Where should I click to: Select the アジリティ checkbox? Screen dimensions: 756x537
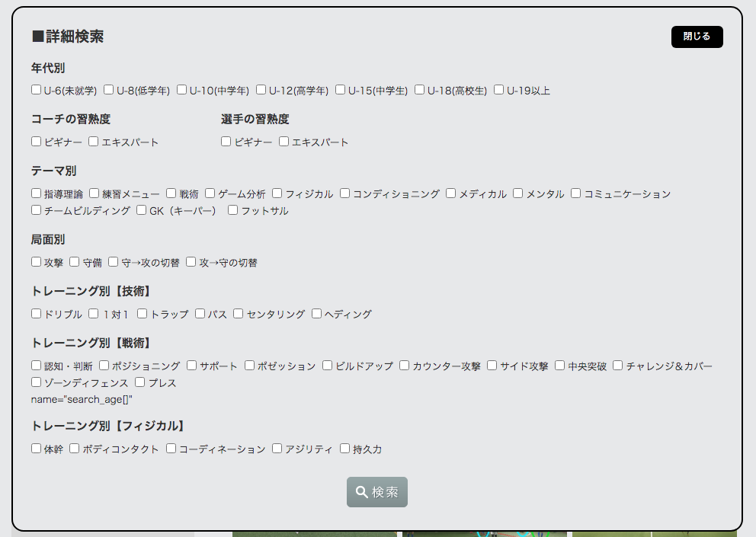277,449
